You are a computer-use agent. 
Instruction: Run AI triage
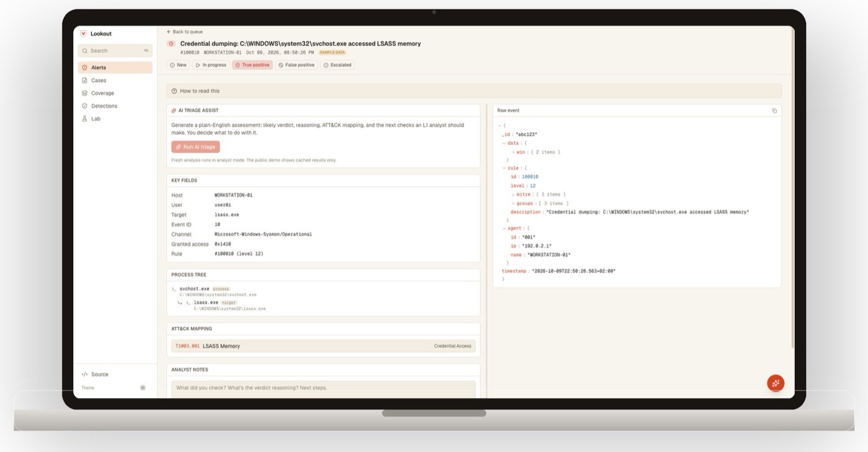pyautogui.click(x=195, y=147)
